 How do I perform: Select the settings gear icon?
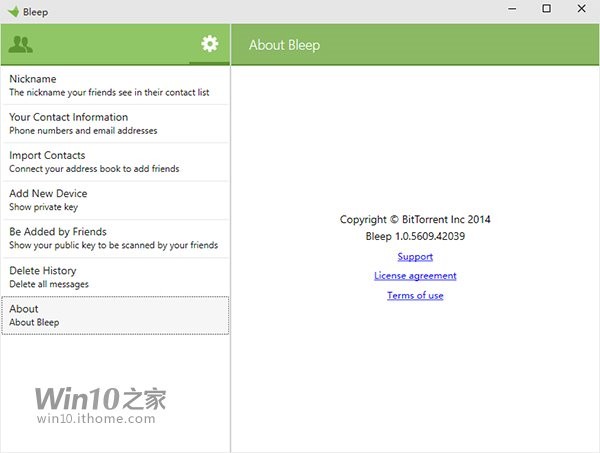pos(210,44)
